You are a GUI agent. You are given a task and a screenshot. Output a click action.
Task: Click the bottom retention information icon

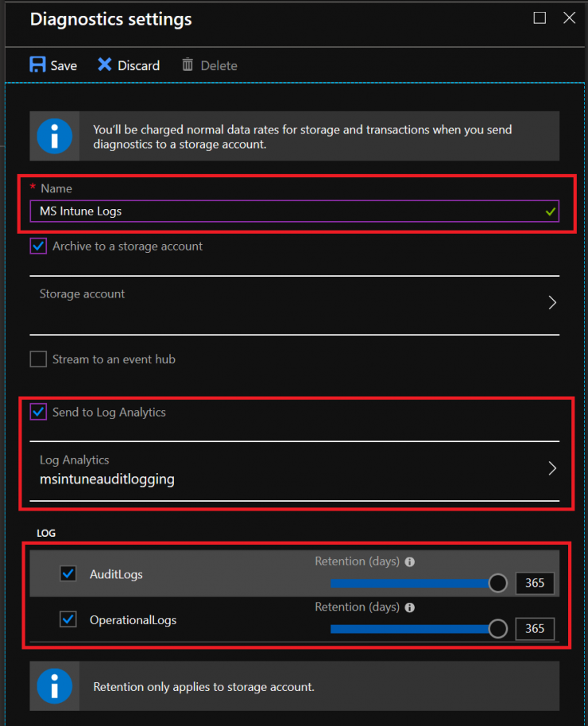point(55,685)
